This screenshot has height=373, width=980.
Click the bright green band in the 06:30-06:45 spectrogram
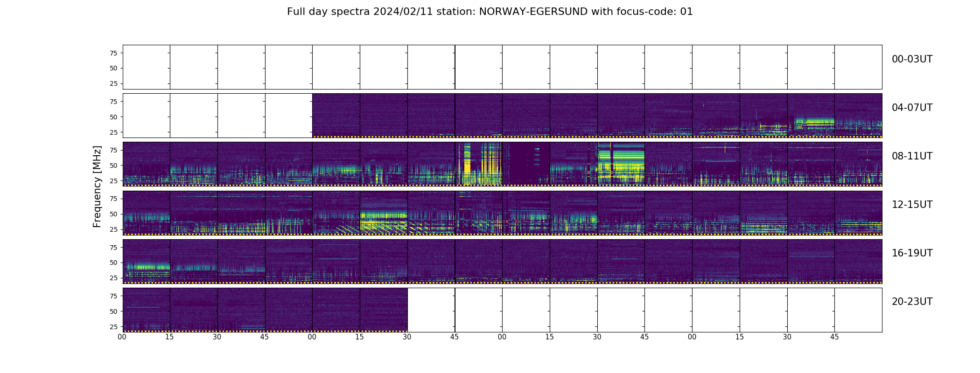(x=814, y=123)
